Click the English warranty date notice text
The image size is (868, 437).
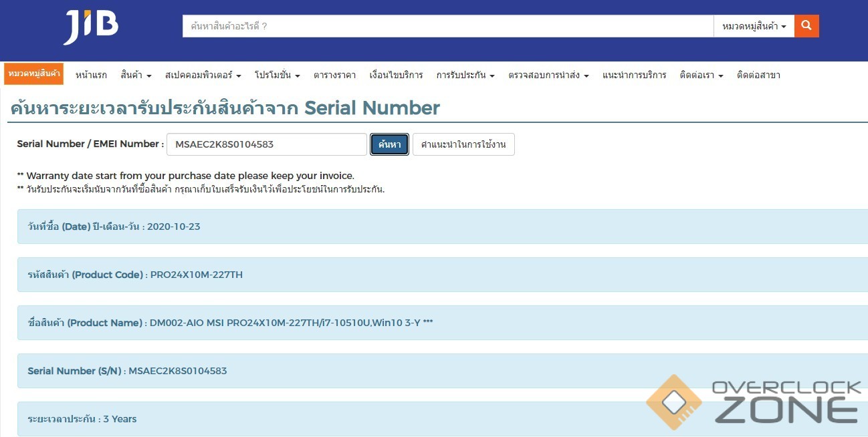185,176
